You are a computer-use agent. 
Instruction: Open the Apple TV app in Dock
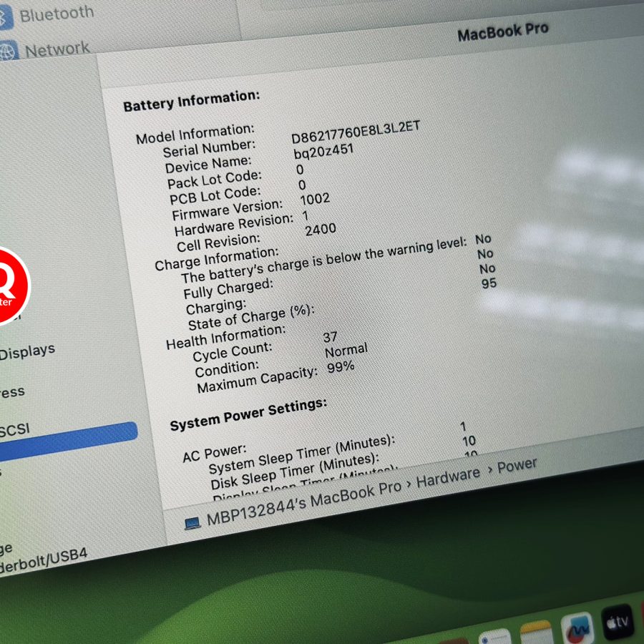click(617, 622)
